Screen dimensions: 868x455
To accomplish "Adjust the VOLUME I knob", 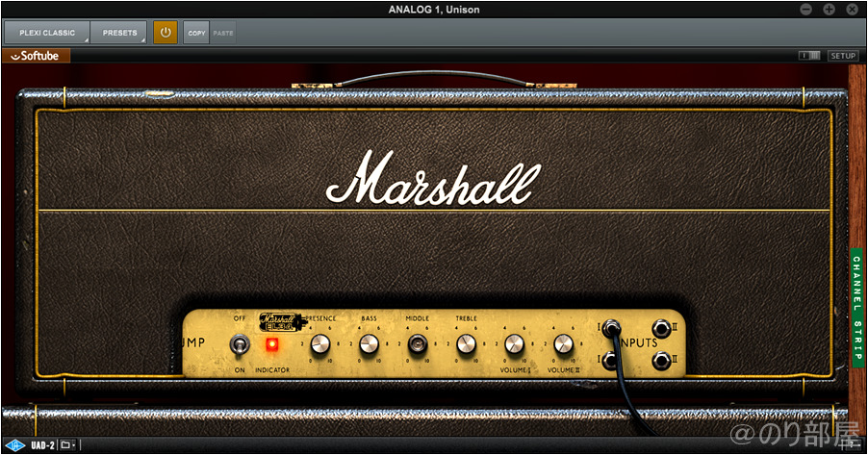I will click(514, 344).
